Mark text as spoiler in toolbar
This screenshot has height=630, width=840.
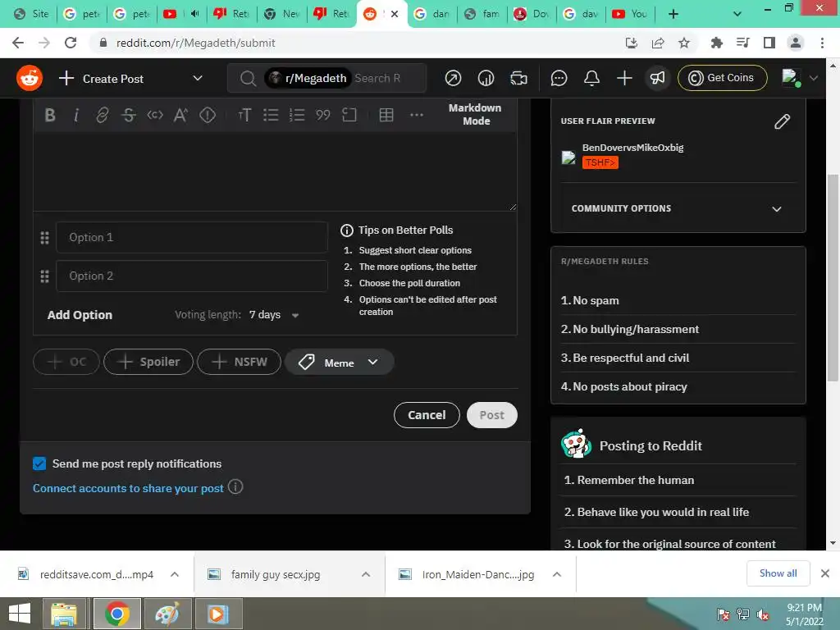[208, 115]
